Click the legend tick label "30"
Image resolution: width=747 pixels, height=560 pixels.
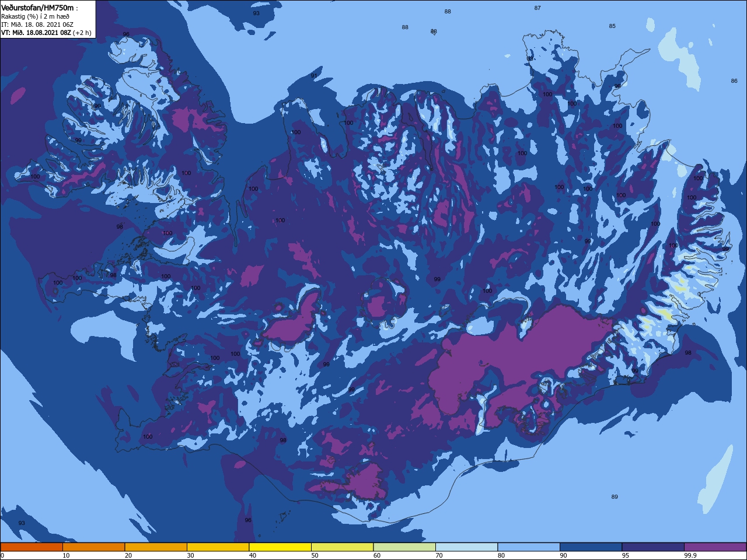(190, 556)
